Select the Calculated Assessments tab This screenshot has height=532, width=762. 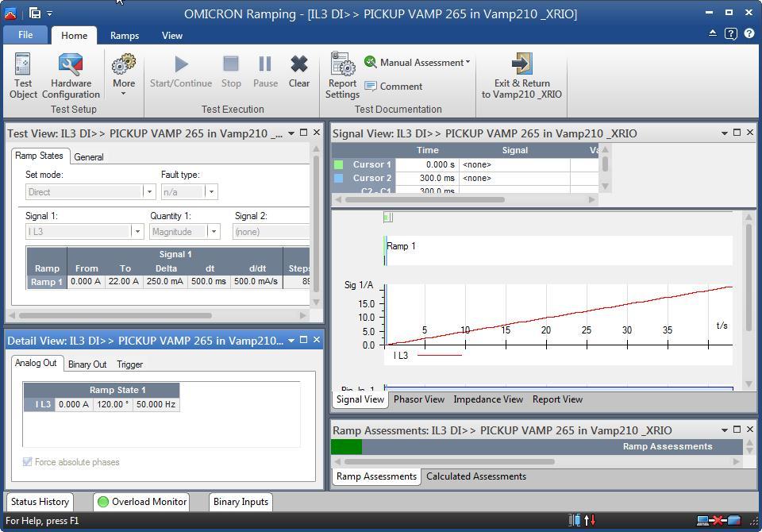(476, 476)
